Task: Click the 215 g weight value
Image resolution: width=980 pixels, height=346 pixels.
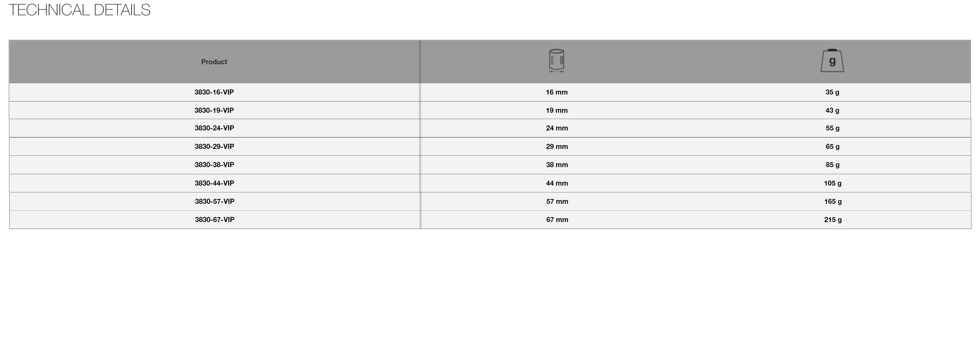Action: tap(833, 220)
